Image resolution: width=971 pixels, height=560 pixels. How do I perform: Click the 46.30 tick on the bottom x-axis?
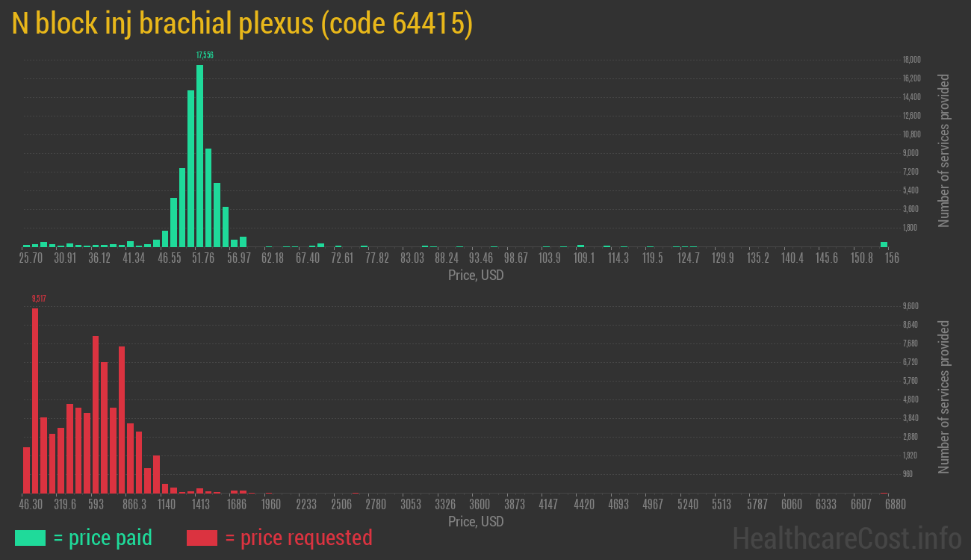coord(31,505)
